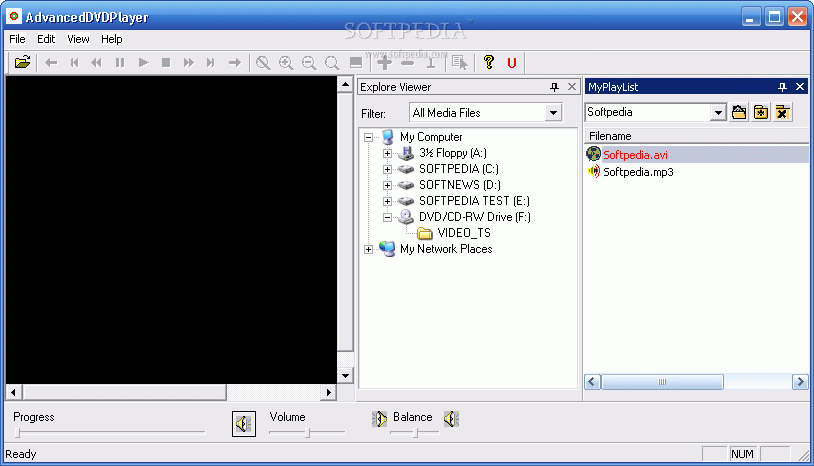Screen dimensions: 814x466
Task: Open the Softpedia playlist dropdown
Action: click(718, 112)
